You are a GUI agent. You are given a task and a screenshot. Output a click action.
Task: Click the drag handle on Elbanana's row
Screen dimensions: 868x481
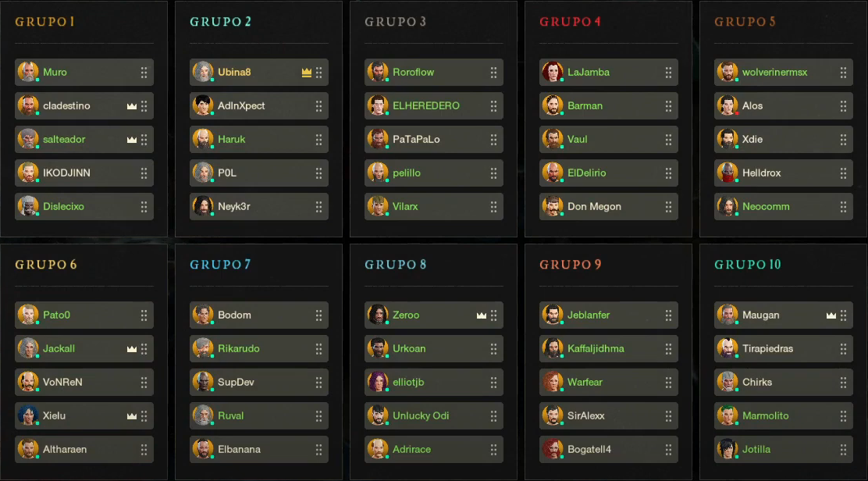click(x=318, y=450)
